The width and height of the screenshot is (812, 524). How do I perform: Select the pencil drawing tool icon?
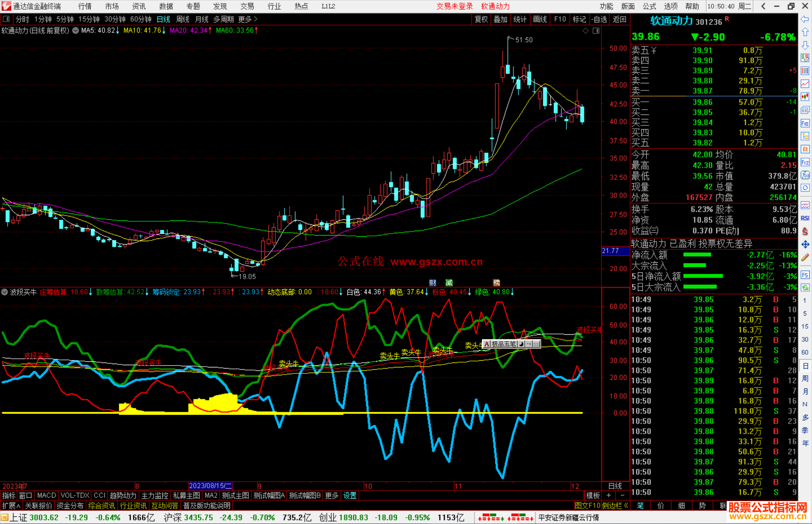805,257
